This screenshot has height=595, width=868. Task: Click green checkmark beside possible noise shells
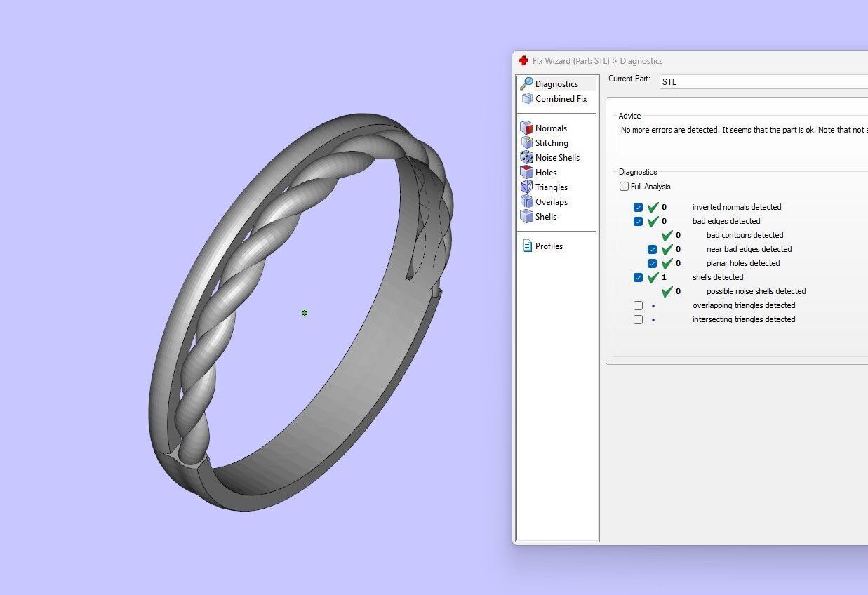coord(667,291)
